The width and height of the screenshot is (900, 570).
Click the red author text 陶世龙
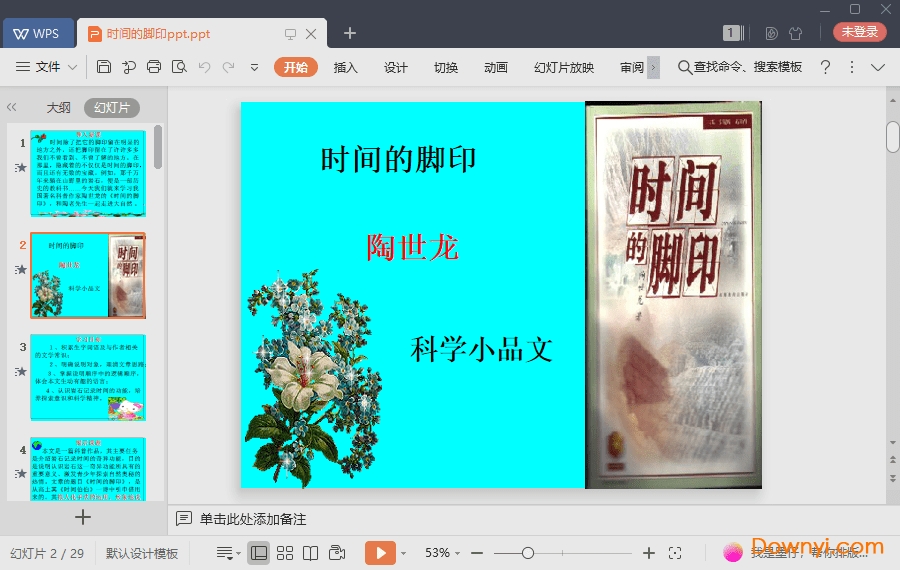tap(412, 247)
